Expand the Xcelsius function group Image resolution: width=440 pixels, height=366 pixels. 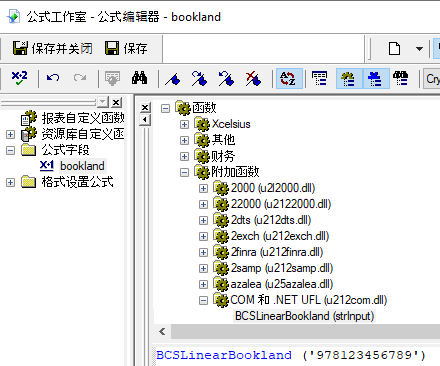pyautogui.click(x=184, y=124)
